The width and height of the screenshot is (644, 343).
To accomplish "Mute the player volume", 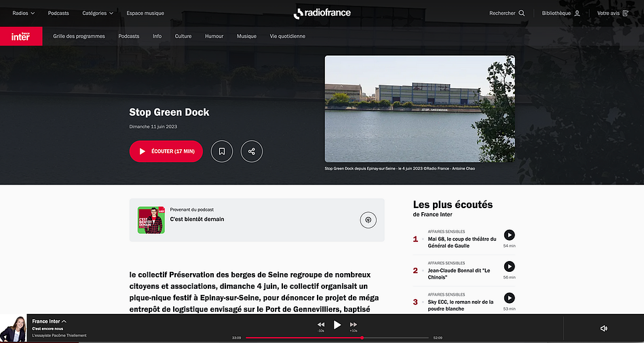I will click(x=604, y=328).
